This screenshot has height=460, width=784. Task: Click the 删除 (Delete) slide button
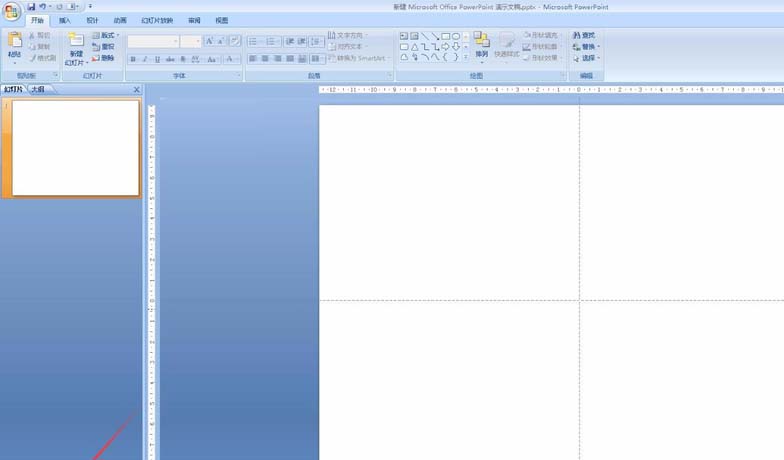103,58
